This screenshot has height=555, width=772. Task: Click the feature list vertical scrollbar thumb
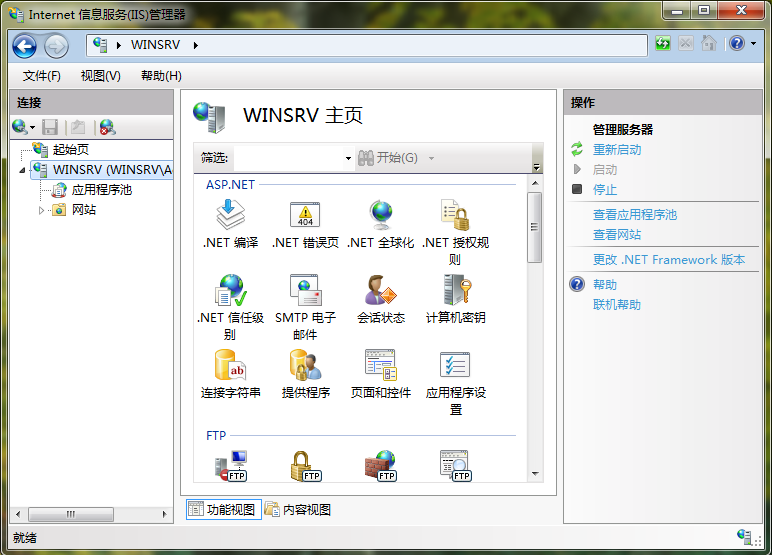[535, 227]
